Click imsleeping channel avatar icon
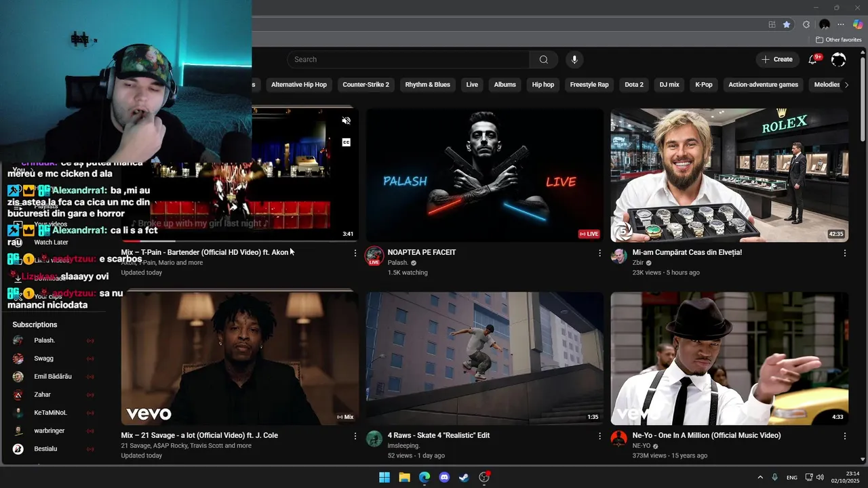 coord(374,439)
